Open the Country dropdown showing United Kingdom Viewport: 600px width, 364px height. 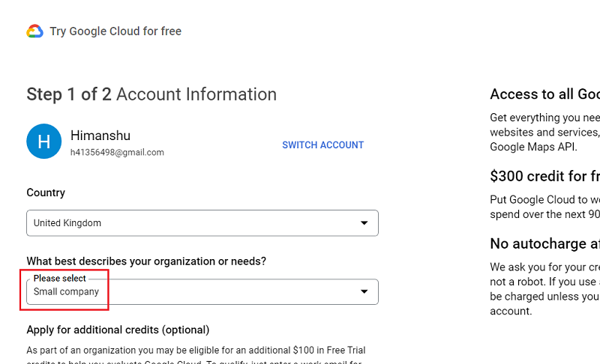point(202,223)
